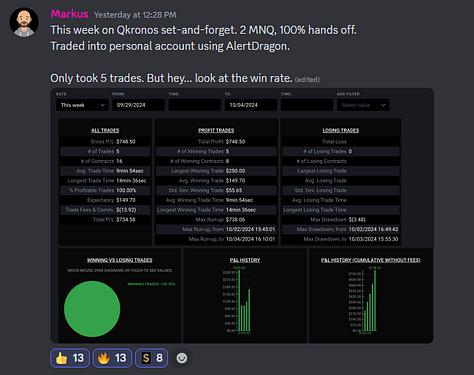Click the message timestamp Yesterday at 12:28 PM
The width and height of the screenshot is (474, 375).
click(135, 15)
